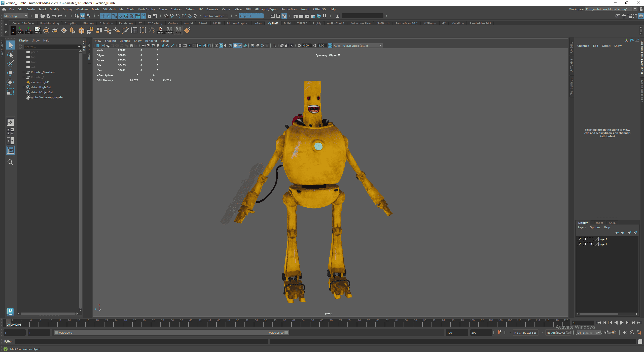
Task: Click the Lasso Select tool
Action: tap(10, 54)
